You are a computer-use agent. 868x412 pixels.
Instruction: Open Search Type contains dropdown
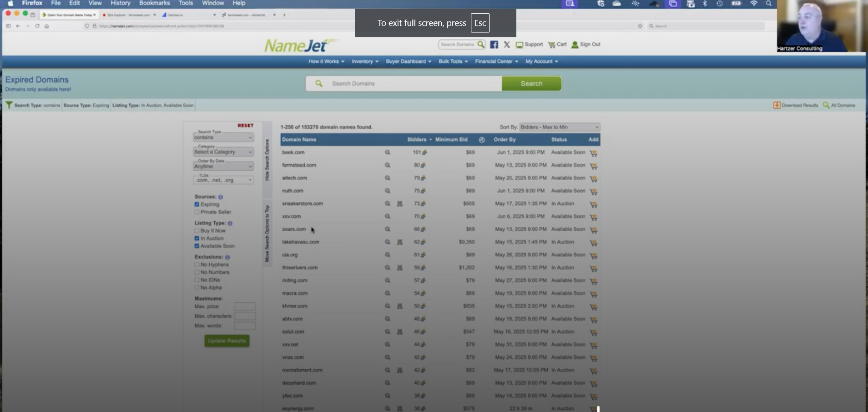point(223,137)
